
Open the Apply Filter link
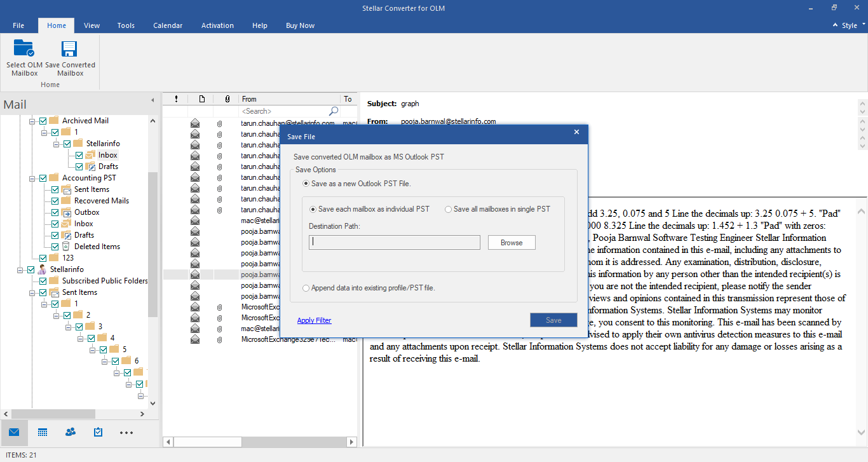[314, 320]
